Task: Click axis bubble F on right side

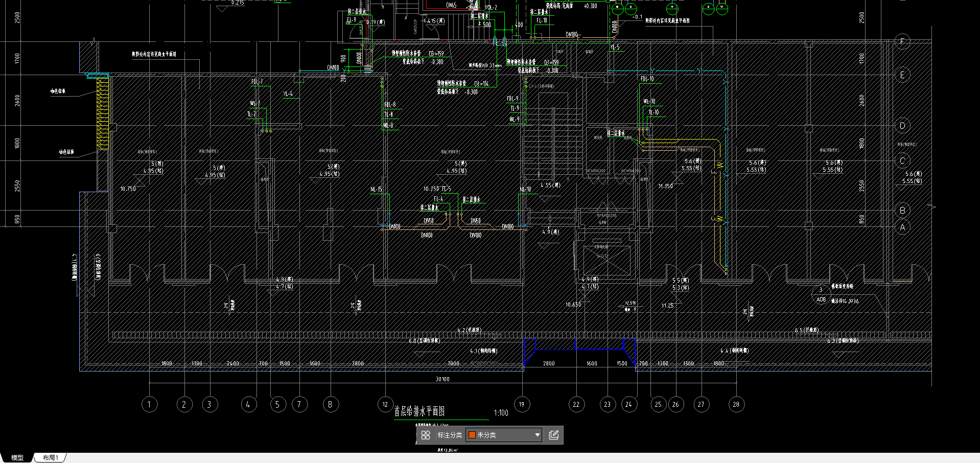Action: [902, 41]
